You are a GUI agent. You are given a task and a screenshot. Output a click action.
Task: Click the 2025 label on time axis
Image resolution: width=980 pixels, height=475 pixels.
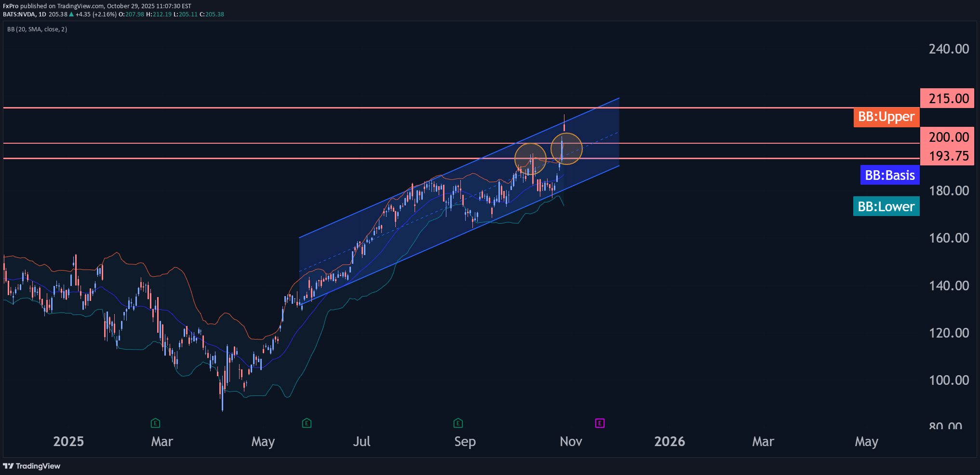68,442
